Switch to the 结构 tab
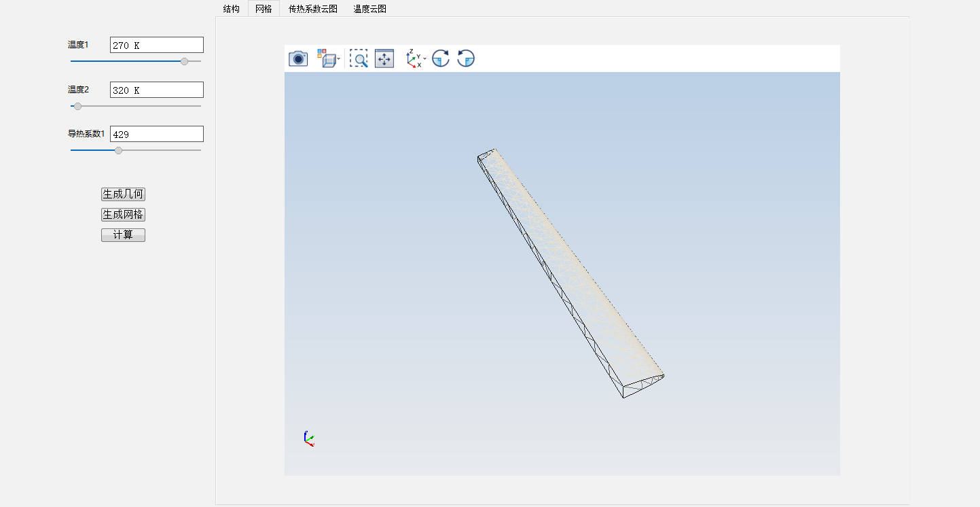 coord(231,9)
